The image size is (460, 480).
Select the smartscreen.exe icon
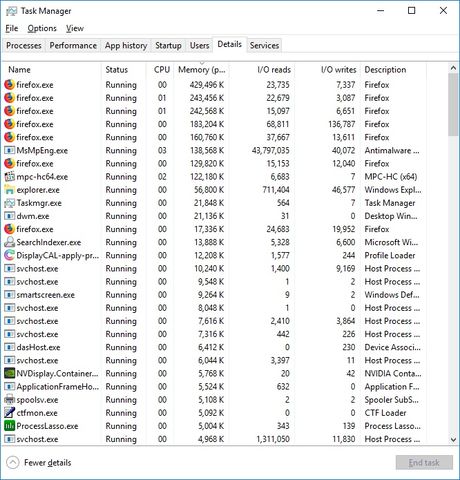coord(9,295)
